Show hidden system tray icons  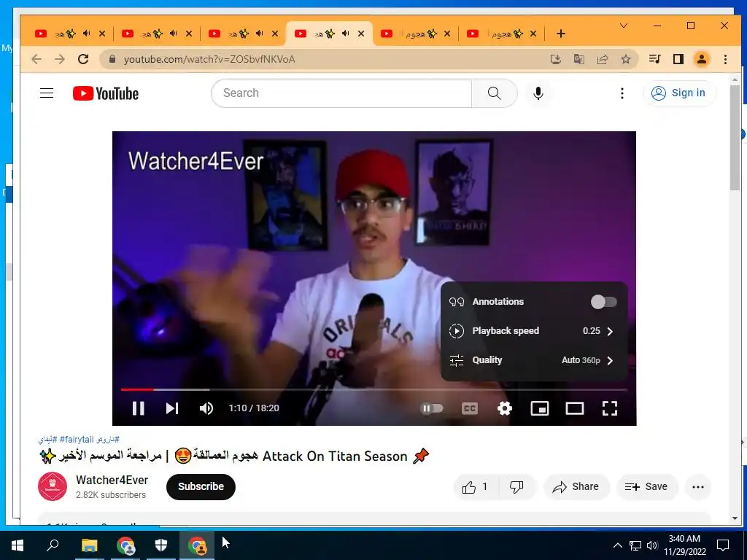pos(617,545)
